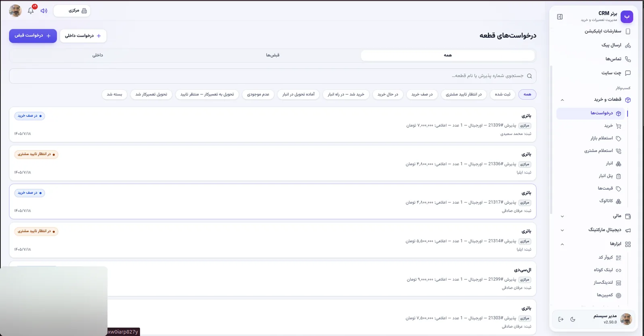Open تماس‌ها sidebar item
This screenshot has height=336, width=644.
[617, 59]
